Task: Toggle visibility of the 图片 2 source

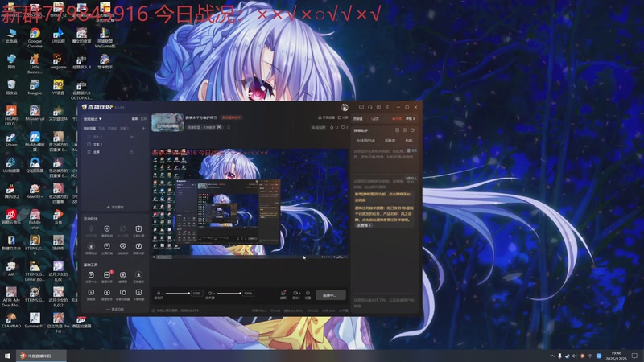Action: point(131,137)
